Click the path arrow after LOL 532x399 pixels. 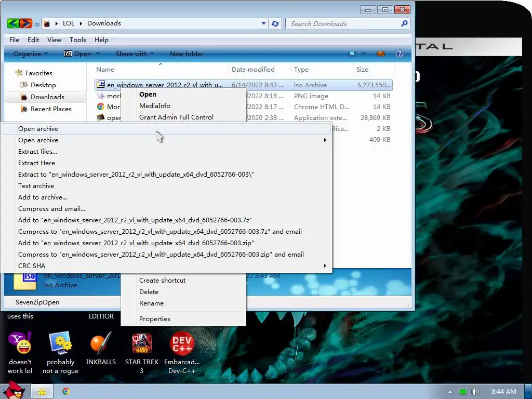[x=81, y=23]
